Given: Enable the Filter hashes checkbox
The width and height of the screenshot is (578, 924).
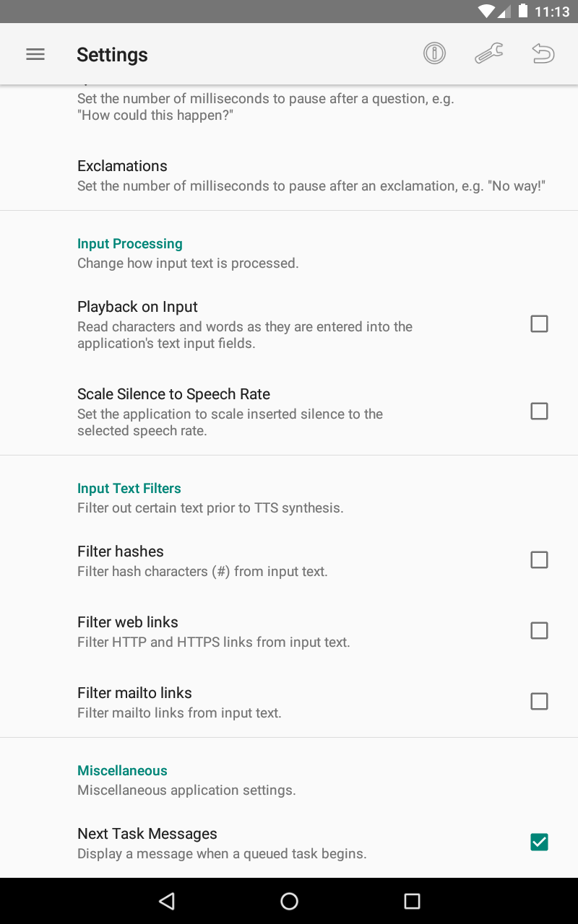Looking at the screenshot, I should click(539, 560).
